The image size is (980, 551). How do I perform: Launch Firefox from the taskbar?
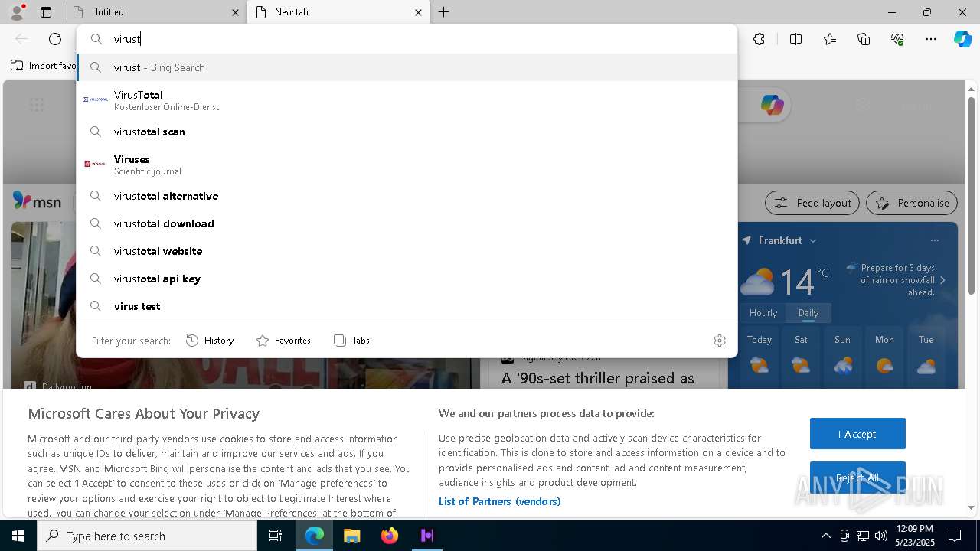coord(390,536)
